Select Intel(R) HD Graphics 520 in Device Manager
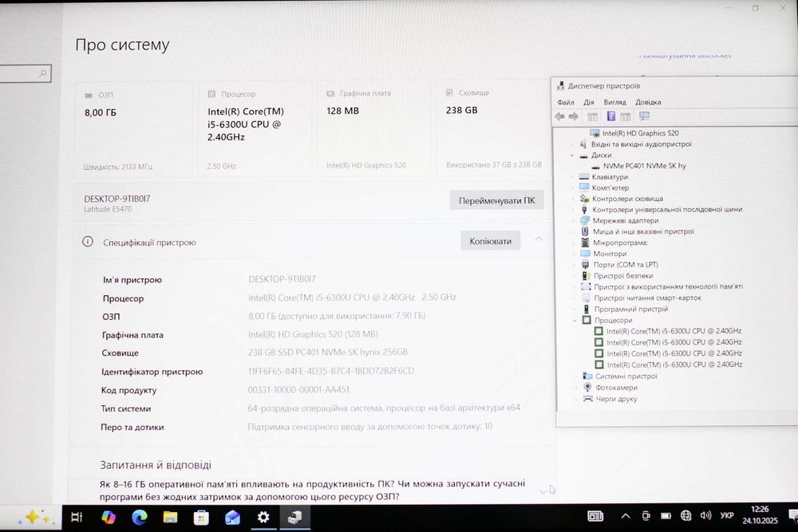Viewport: 798px width, 532px height. point(640,133)
